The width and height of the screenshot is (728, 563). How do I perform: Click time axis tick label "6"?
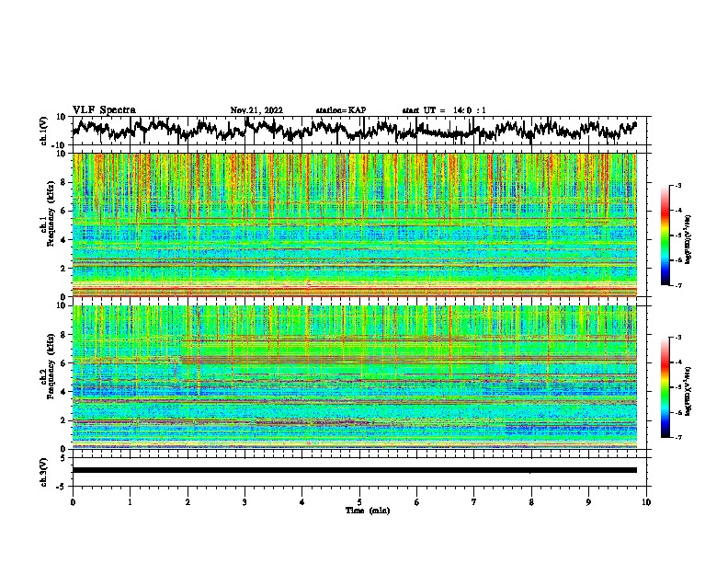pos(417,502)
